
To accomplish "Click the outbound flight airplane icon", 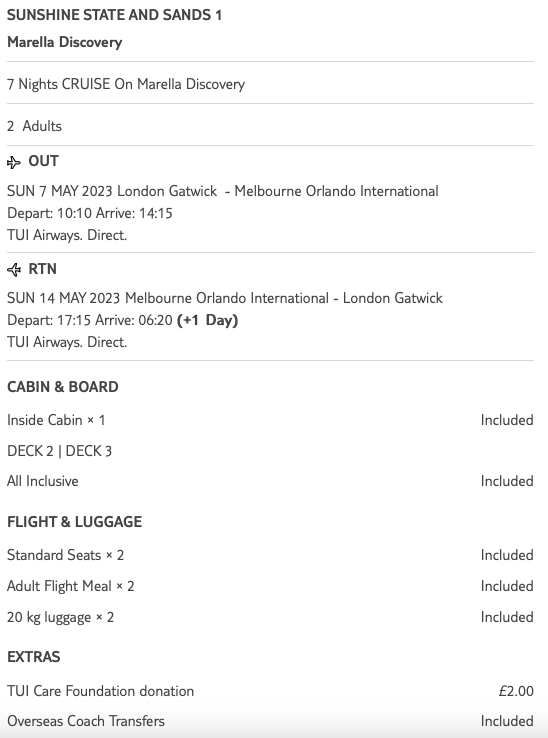I will tap(14, 162).
